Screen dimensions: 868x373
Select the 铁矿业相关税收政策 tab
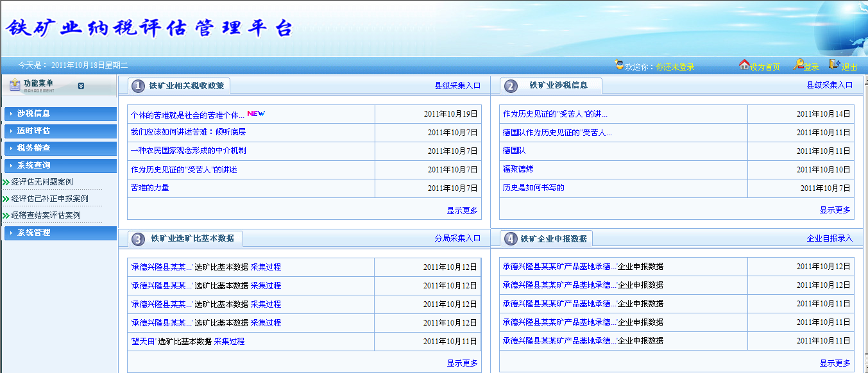click(x=186, y=86)
